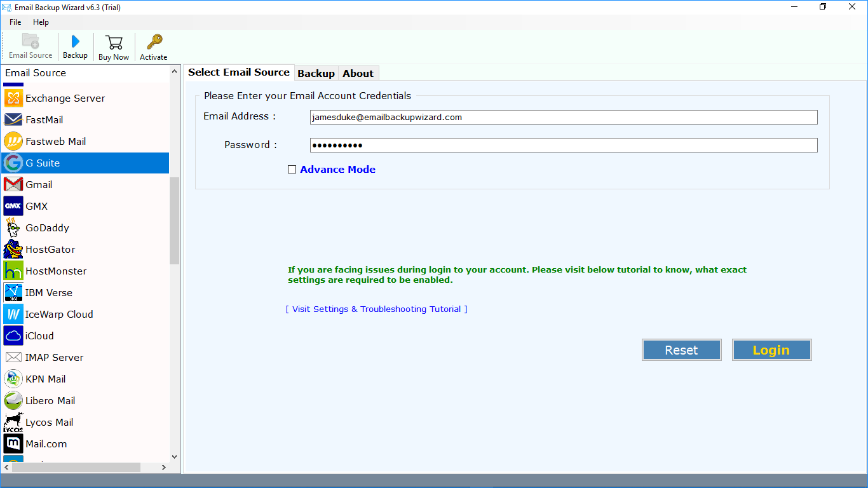
Task: Click the Email Source panel header
Action: pos(85,72)
